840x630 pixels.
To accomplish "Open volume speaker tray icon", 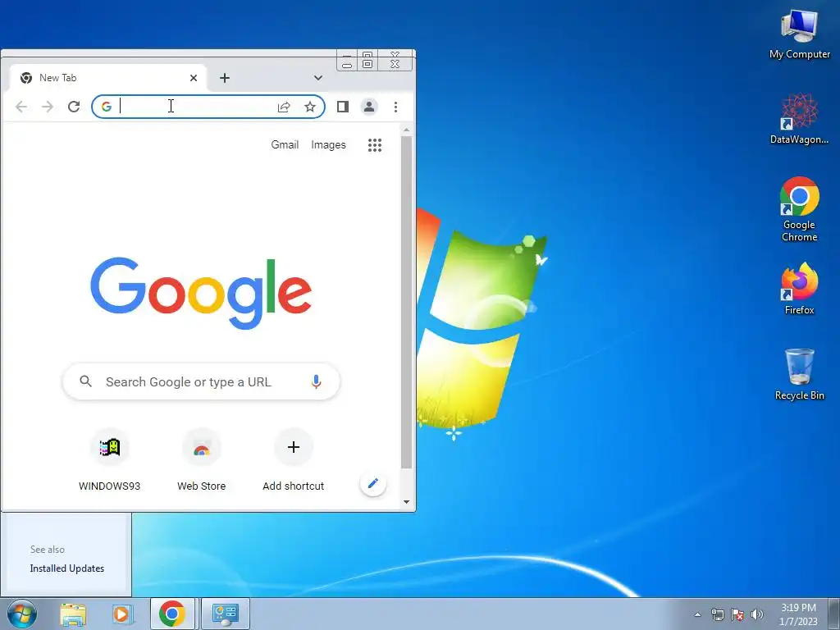I will 757,614.
